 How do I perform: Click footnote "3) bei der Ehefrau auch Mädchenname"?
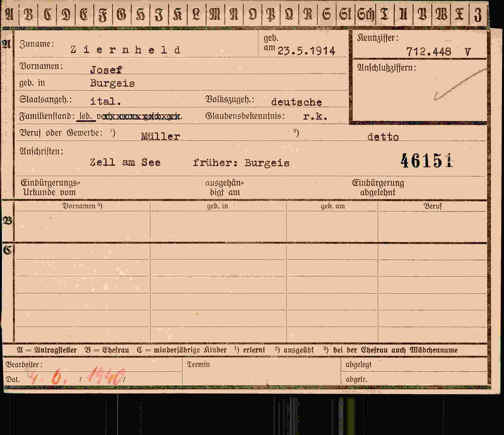point(391,350)
